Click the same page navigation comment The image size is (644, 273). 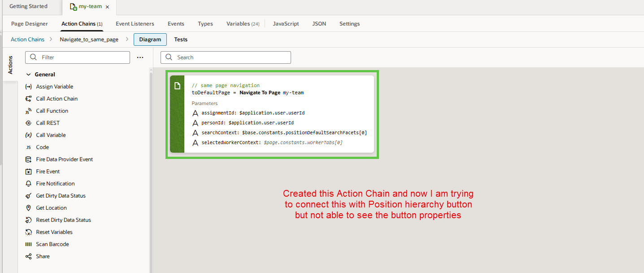(x=226, y=85)
